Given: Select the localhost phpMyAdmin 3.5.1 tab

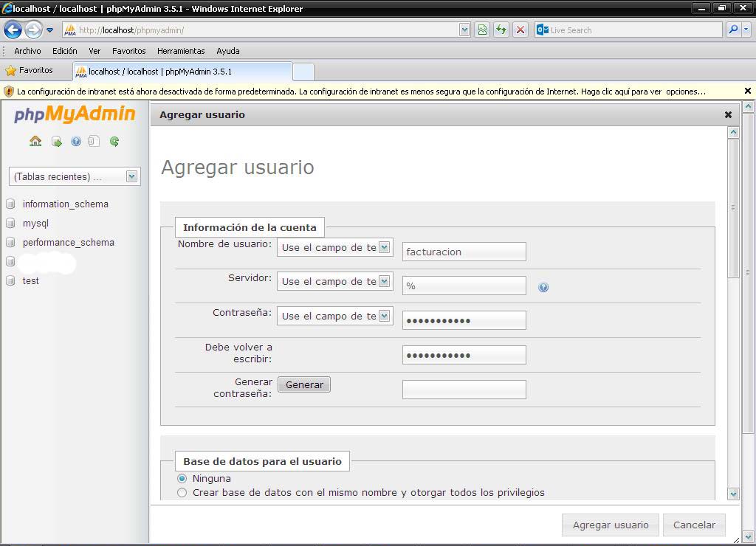Looking at the screenshot, I should pos(183,72).
